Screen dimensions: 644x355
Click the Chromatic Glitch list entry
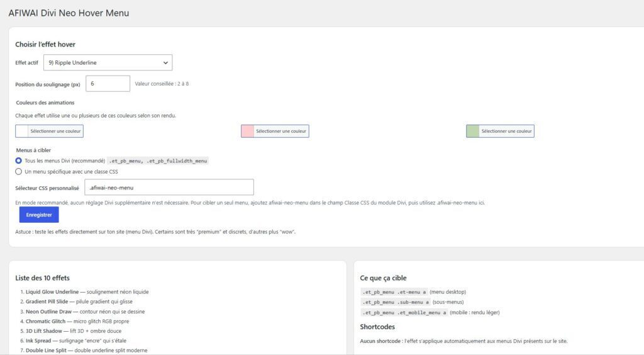[x=77, y=321]
